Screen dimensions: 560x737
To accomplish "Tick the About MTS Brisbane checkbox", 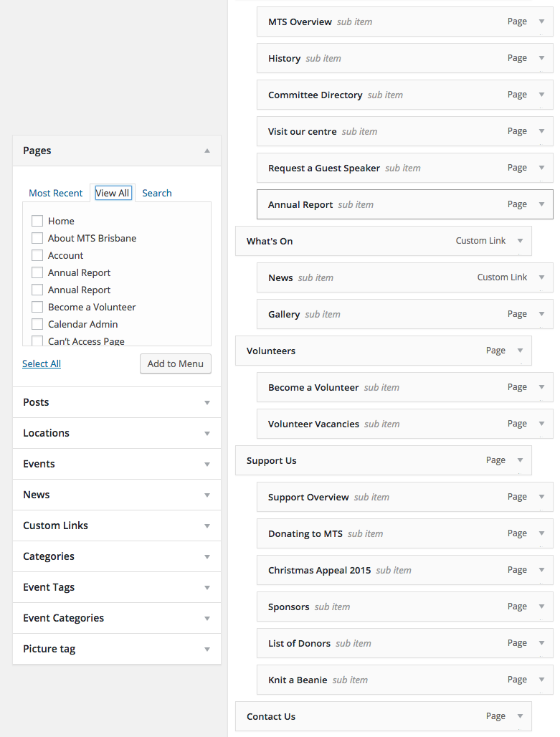I will click(x=37, y=238).
